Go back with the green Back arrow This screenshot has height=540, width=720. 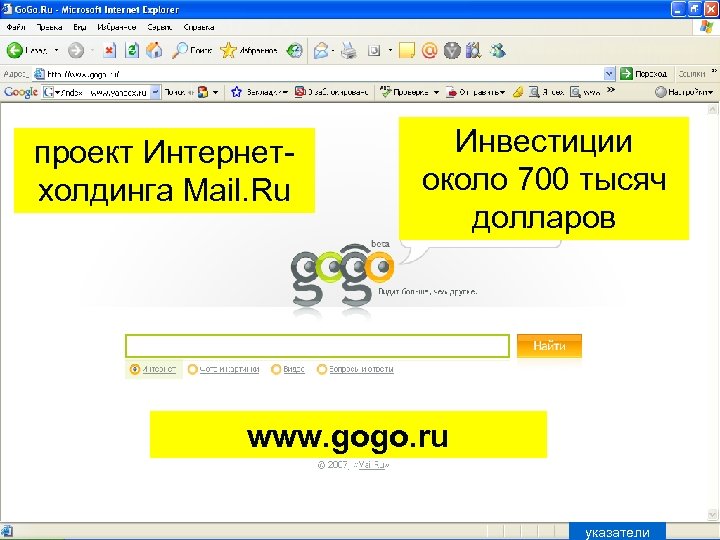tap(15, 51)
